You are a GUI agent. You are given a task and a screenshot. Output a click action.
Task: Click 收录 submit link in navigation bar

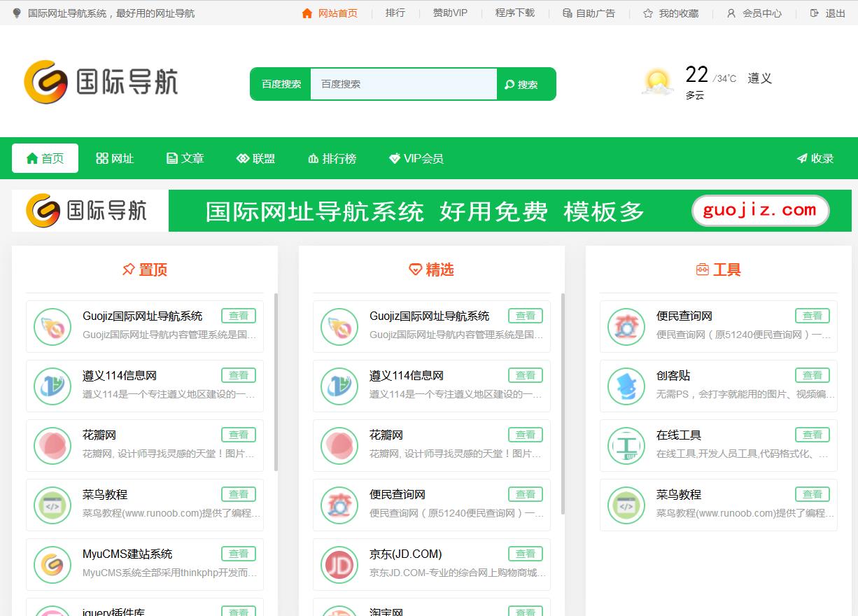[x=815, y=158]
